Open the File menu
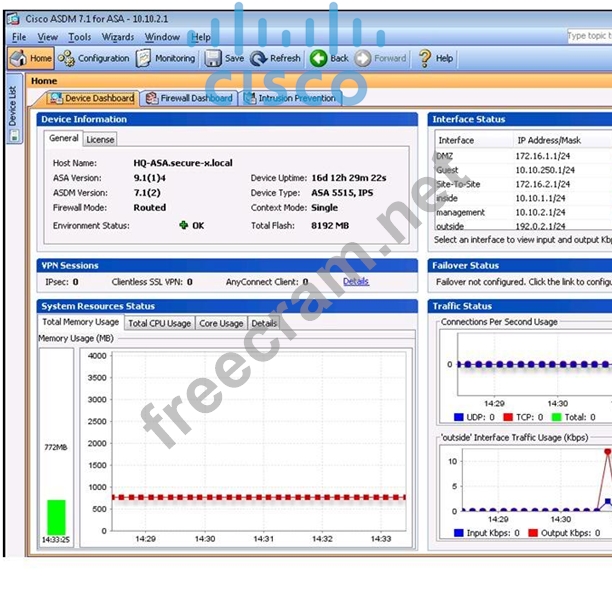 point(19,37)
